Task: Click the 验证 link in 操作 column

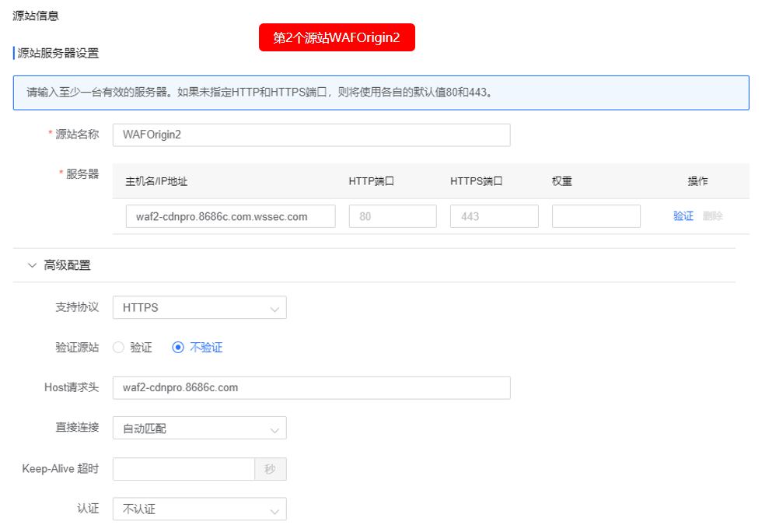Action: (x=683, y=216)
